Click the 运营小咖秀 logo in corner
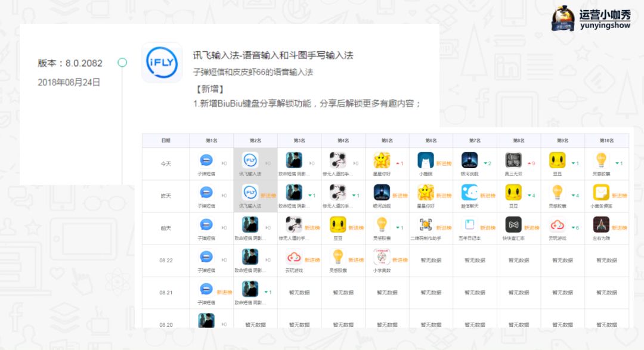The image size is (644, 350). tap(591, 18)
